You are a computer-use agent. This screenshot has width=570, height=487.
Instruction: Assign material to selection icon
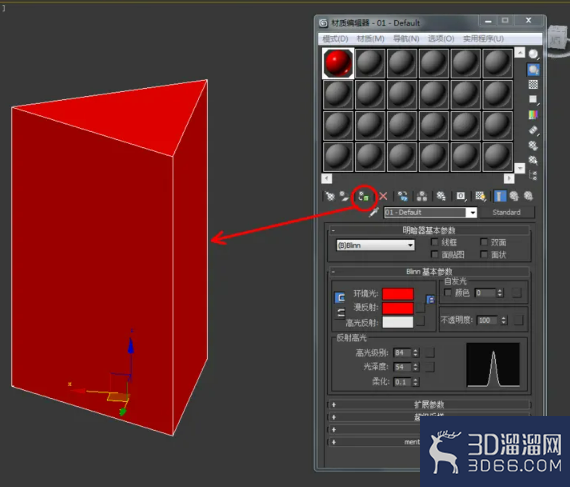click(x=364, y=197)
